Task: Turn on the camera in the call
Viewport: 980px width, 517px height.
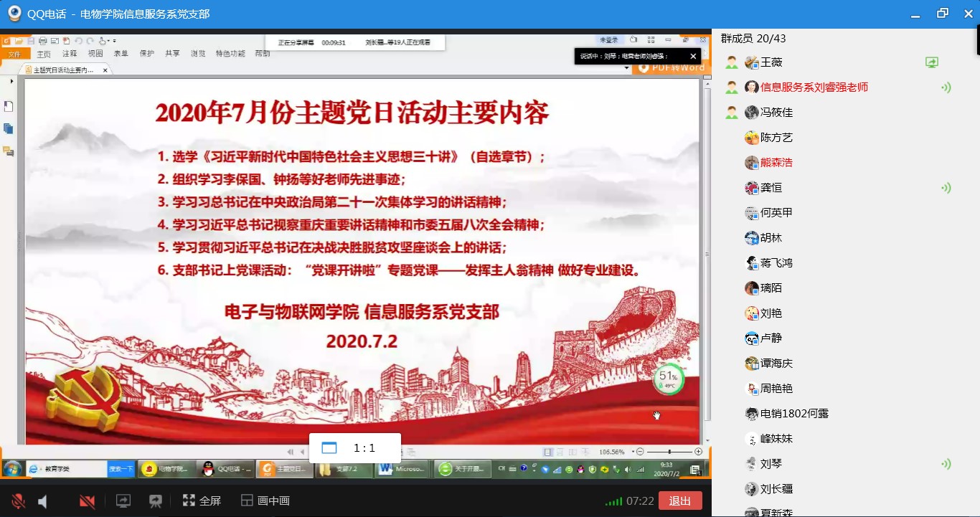Action: 87,501
